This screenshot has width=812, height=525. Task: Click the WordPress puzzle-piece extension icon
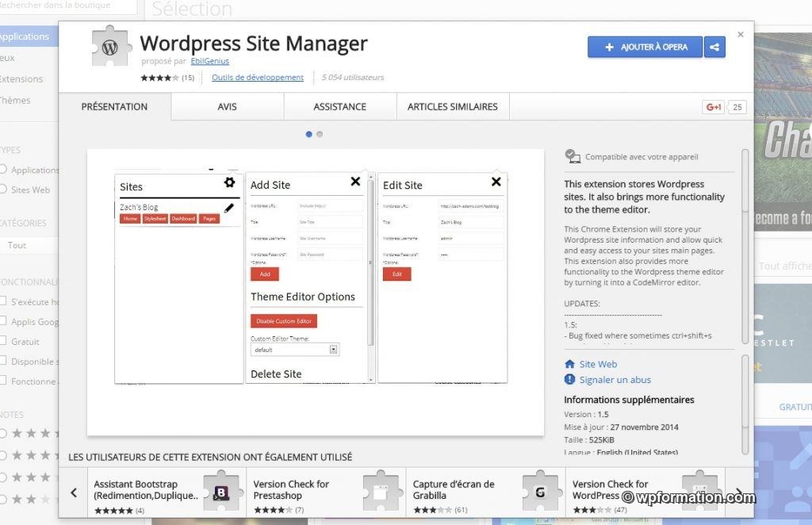(109, 46)
